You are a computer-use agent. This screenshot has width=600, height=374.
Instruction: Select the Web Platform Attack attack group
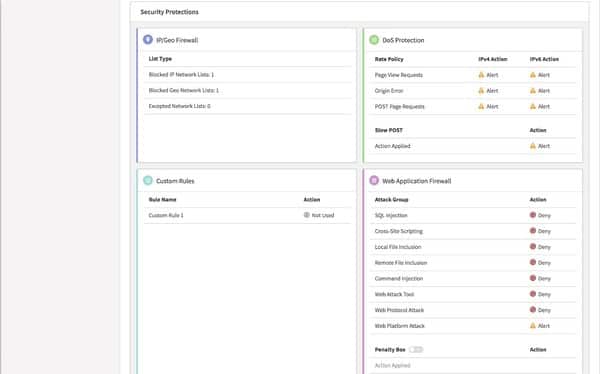[399, 326]
